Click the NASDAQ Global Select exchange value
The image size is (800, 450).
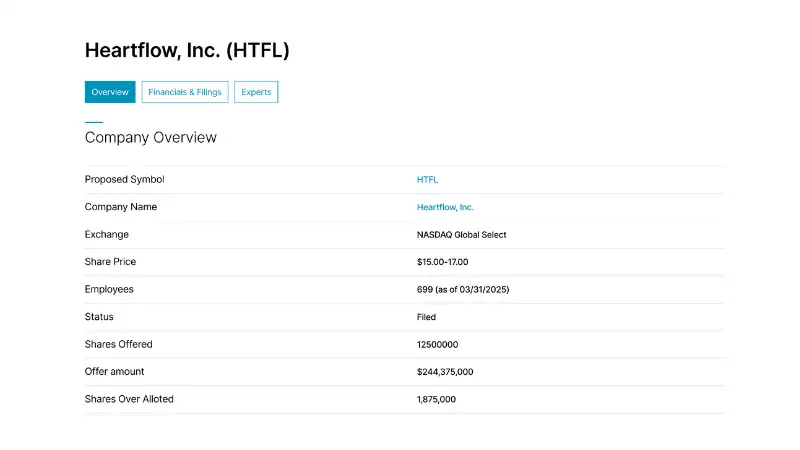pyautogui.click(x=462, y=235)
